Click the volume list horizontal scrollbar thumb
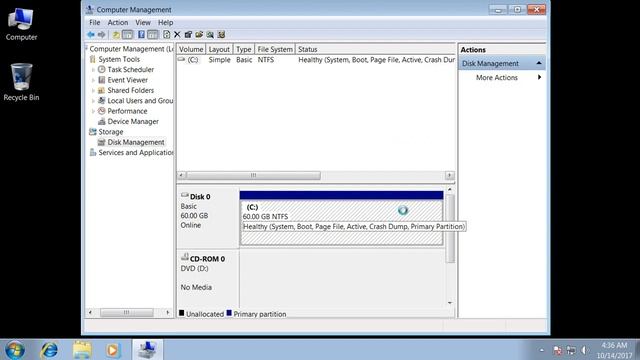Viewport: 640px width, 360px height. pos(253,176)
